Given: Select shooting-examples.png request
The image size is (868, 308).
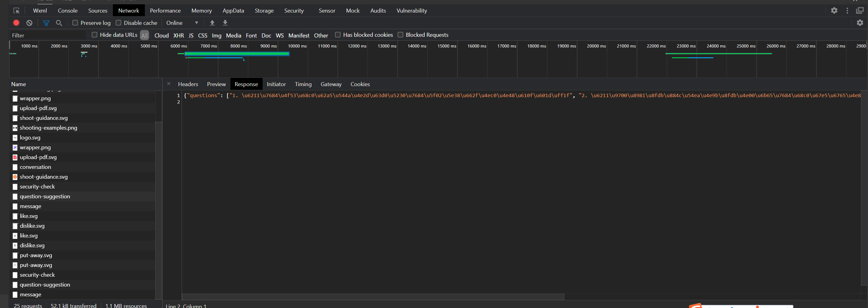Looking at the screenshot, I should tap(83, 128).
